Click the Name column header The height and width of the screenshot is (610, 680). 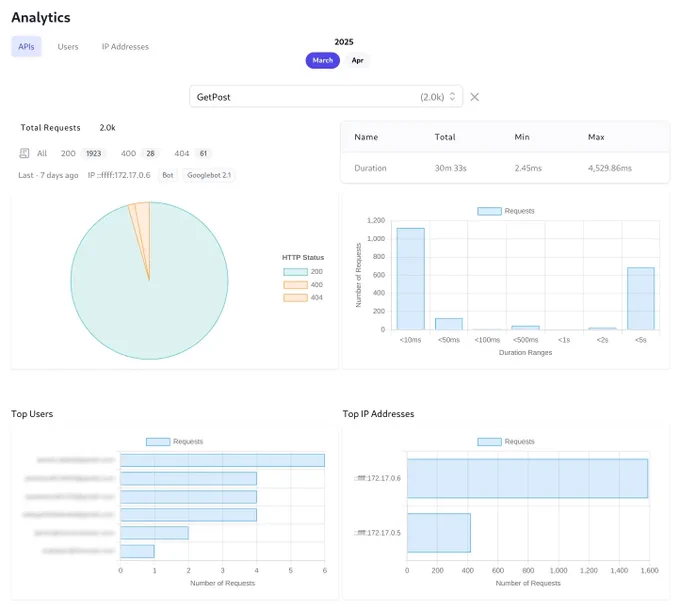tap(366, 137)
